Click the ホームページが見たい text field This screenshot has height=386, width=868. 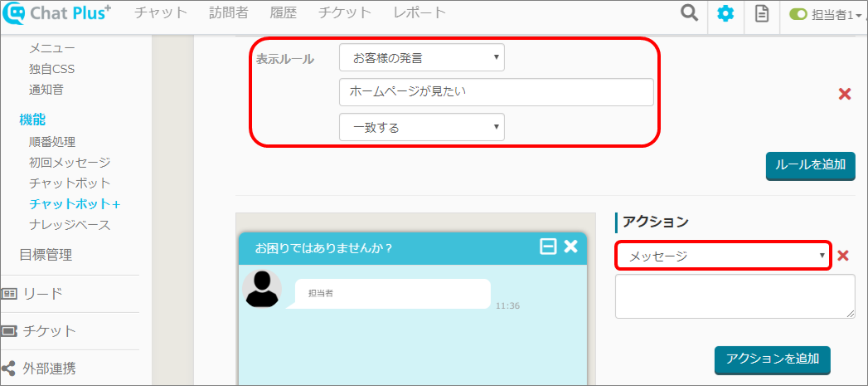(497, 92)
